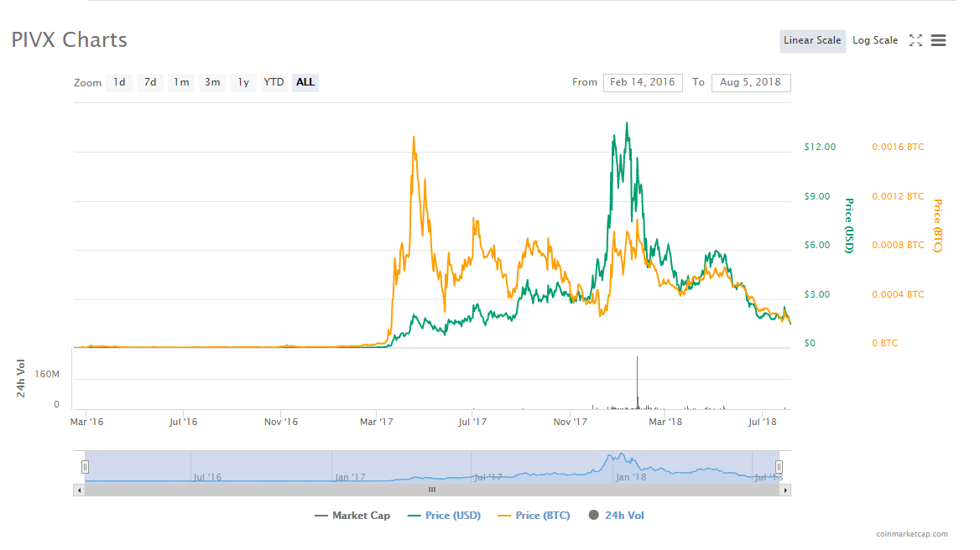Click the Jul '17 x-axis label

472,422
